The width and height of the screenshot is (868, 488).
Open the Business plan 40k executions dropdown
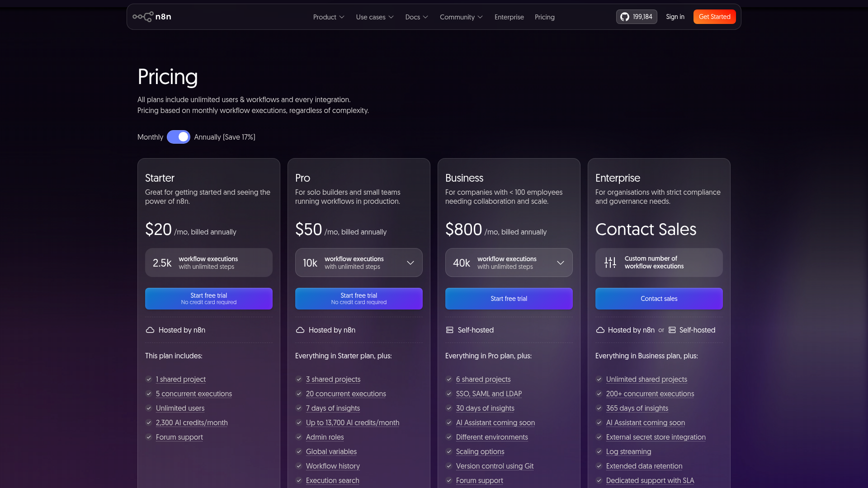pos(509,263)
